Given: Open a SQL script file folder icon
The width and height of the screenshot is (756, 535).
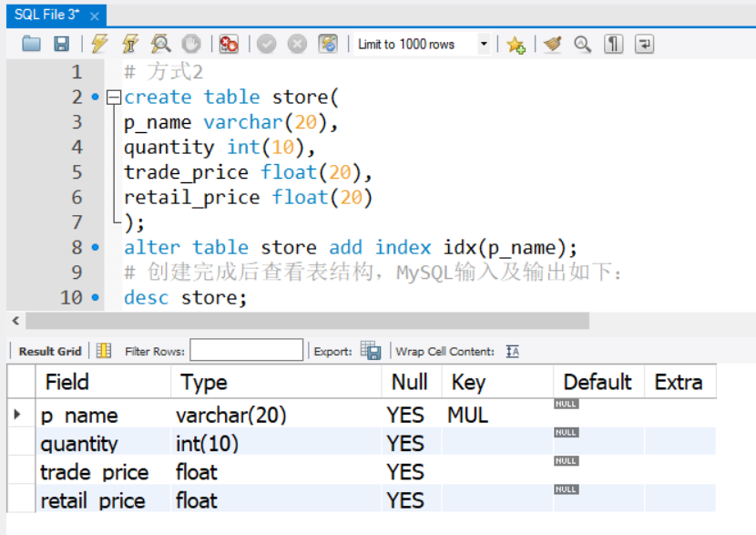Looking at the screenshot, I should pyautogui.click(x=31, y=44).
